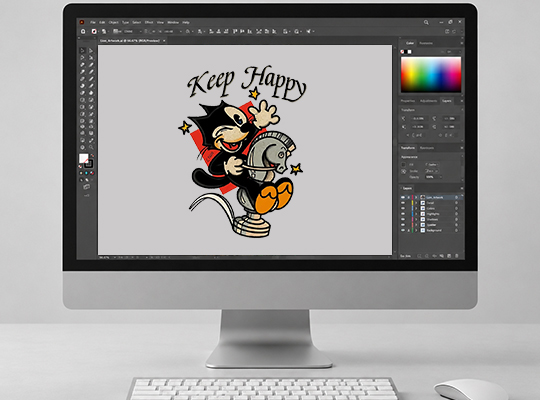The image size is (540, 400).
Task: Select the Shadows layer row
Action: (431, 219)
